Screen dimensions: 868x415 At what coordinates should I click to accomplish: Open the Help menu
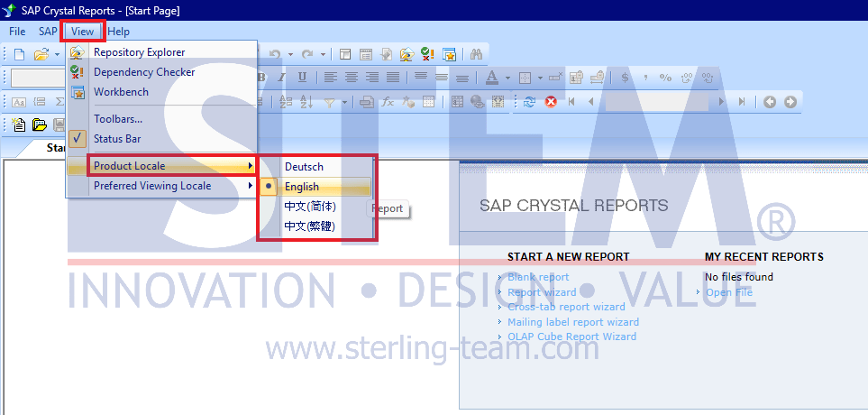(x=118, y=32)
